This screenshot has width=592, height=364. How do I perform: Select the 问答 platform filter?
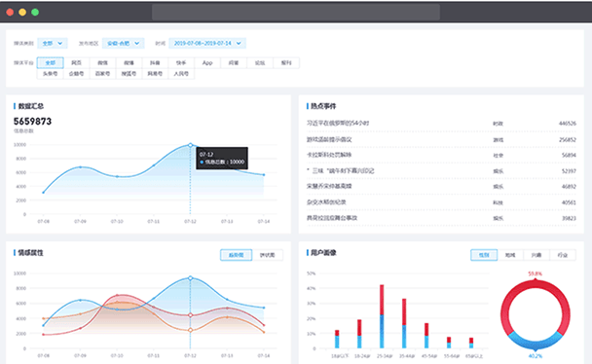click(x=234, y=62)
